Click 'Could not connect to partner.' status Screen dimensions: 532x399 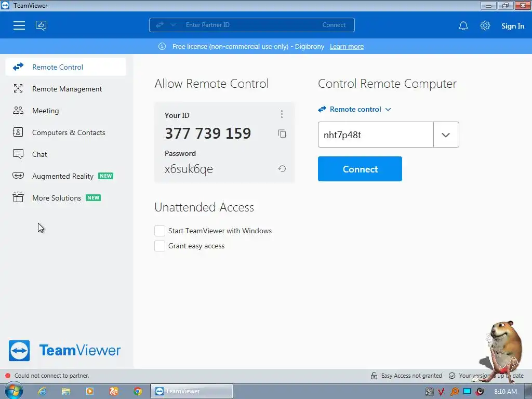[52, 376]
